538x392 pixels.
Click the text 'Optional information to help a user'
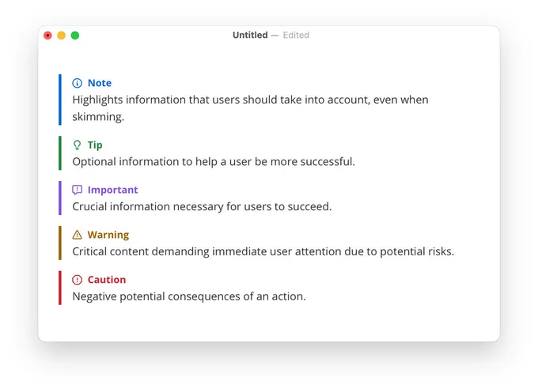click(x=162, y=162)
